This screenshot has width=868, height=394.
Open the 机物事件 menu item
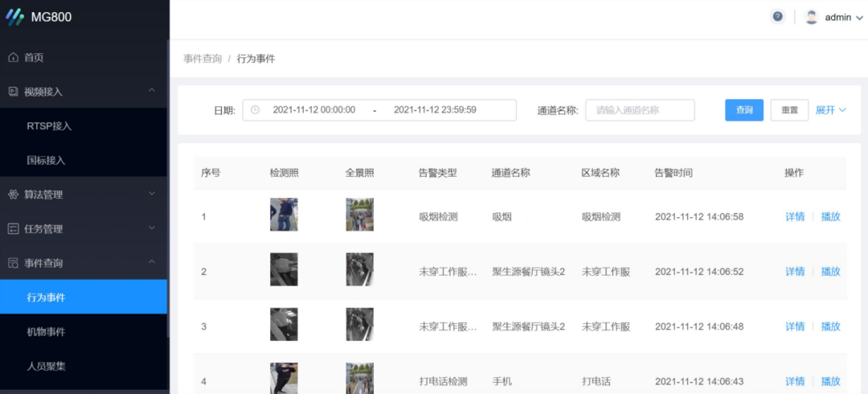tap(46, 331)
